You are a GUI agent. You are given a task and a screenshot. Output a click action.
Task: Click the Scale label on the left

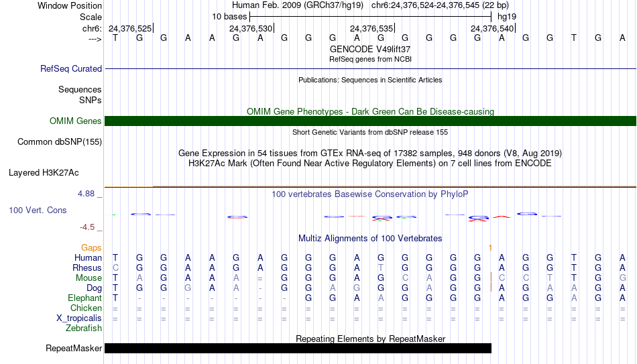91,17
